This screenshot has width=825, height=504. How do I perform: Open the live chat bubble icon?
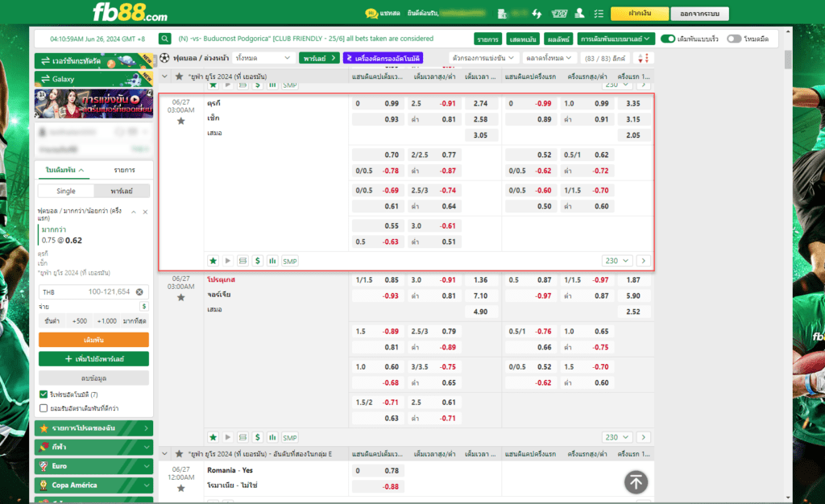coord(371,13)
